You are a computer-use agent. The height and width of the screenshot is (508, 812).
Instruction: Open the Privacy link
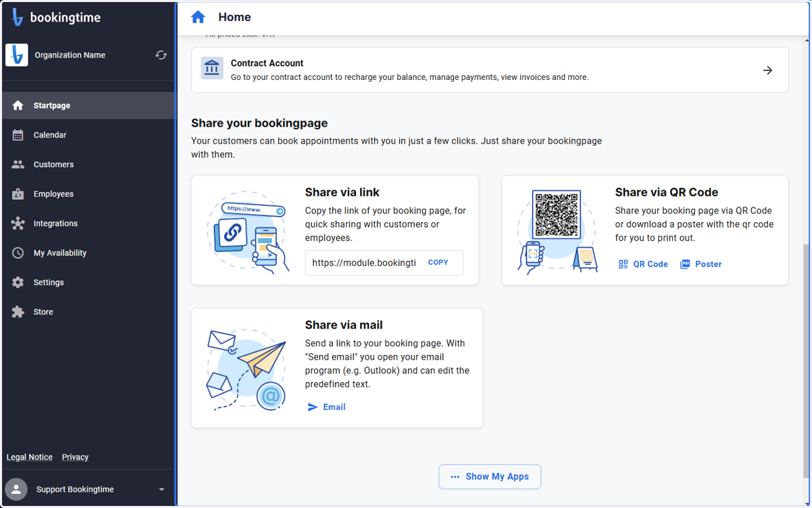[x=75, y=457]
